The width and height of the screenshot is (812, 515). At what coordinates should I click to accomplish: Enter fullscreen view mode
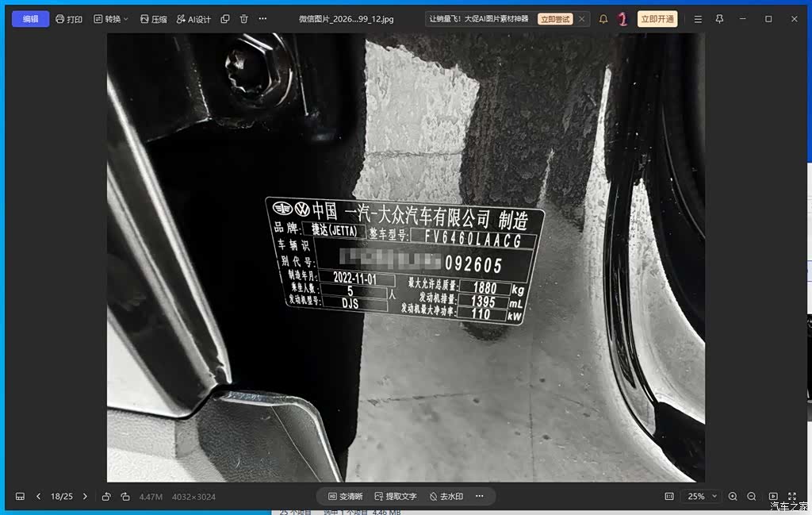tap(792, 496)
